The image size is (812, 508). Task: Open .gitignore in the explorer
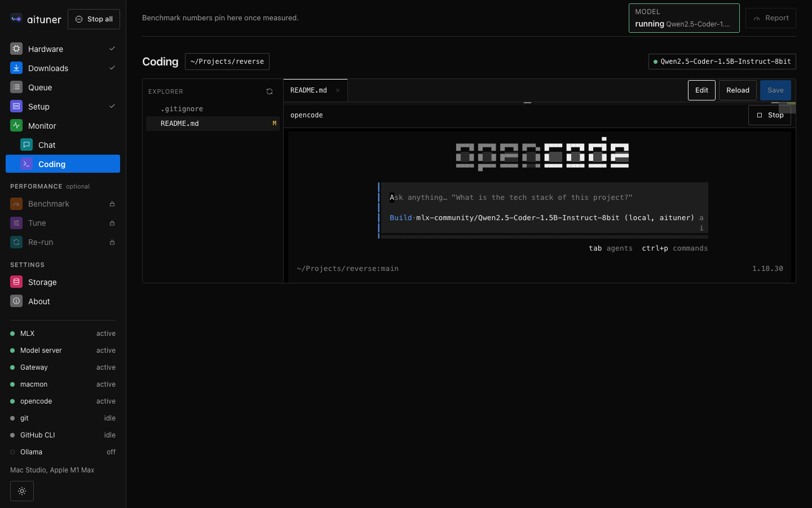(x=213, y=109)
